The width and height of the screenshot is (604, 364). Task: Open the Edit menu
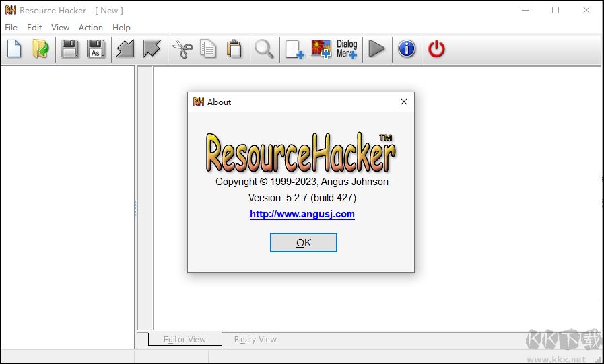[34, 28]
